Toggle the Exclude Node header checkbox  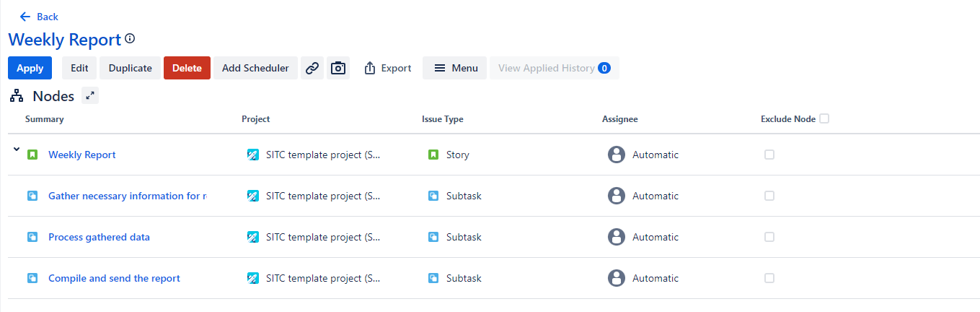[824, 118]
